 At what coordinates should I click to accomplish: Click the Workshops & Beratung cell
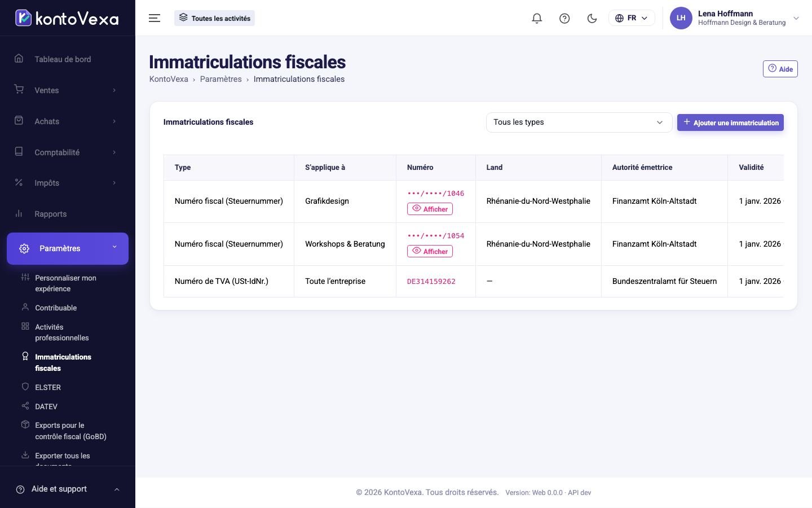tap(345, 244)
